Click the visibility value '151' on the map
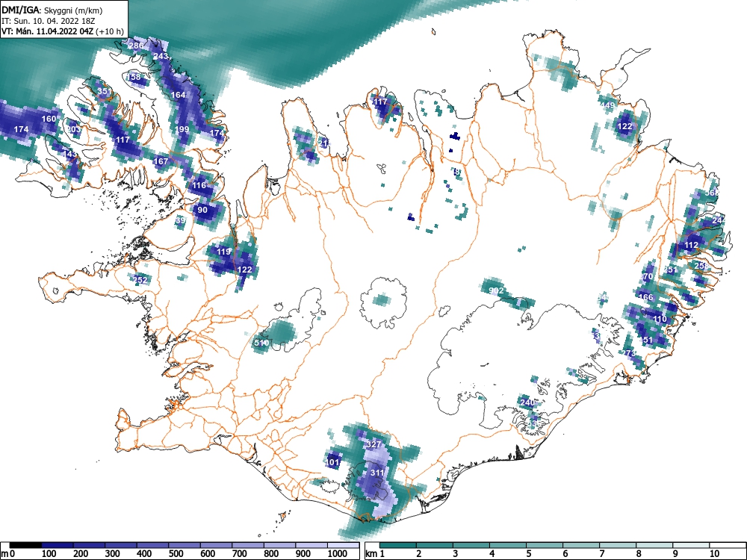 coord(646,340)
